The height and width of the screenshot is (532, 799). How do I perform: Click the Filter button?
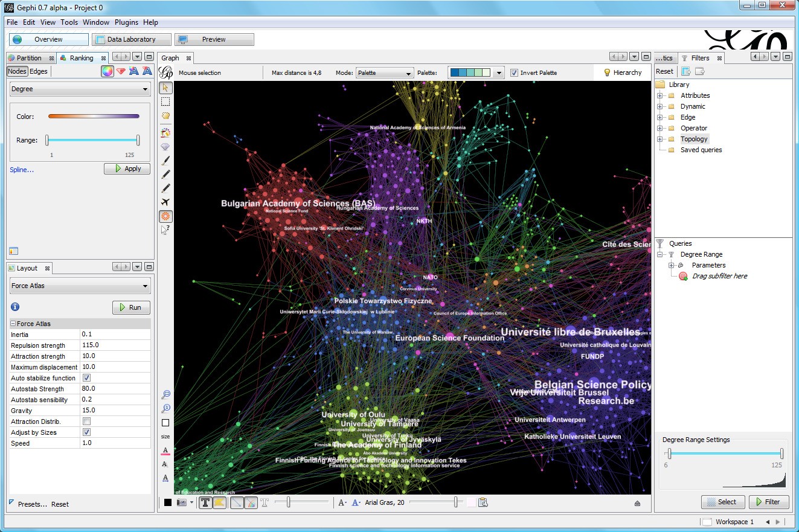[x=768, y=502]
